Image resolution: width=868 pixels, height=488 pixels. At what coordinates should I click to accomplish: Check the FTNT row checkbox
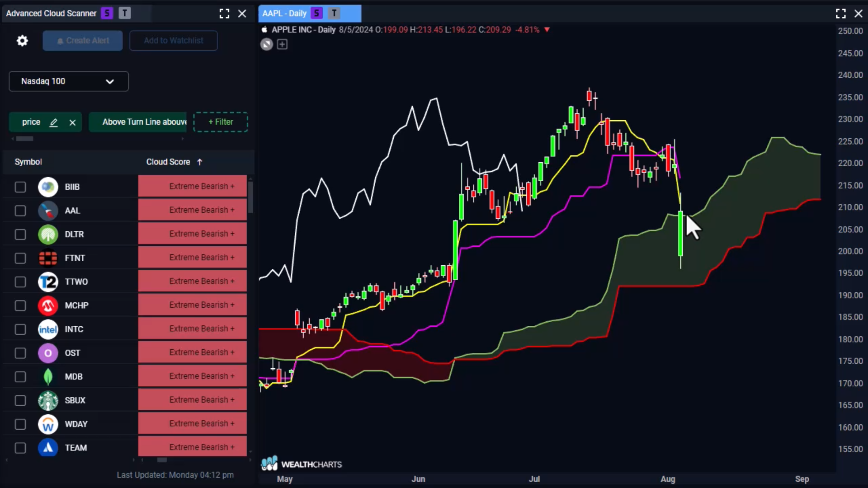point(20,258)
